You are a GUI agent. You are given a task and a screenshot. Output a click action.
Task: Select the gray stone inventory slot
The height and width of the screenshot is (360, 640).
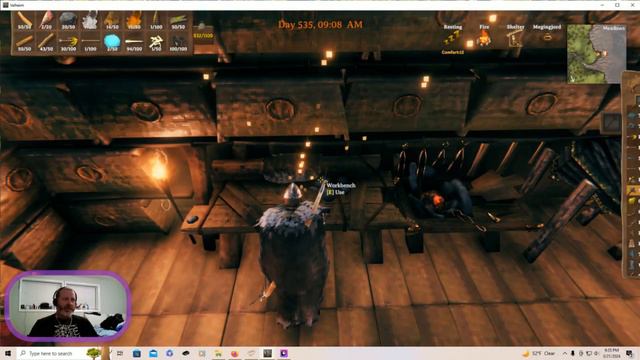pos(68,20)
